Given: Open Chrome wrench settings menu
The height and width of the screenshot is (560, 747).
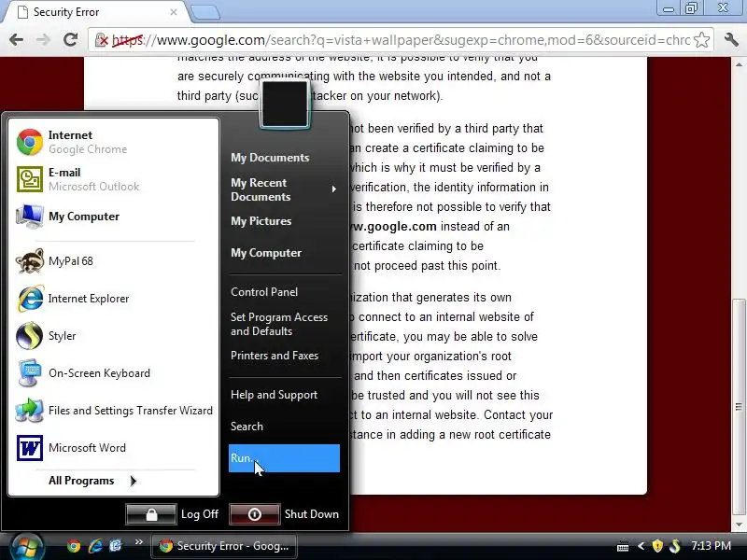Looking at the screenshot, I should pyautogui.click(x=731, y=39).
